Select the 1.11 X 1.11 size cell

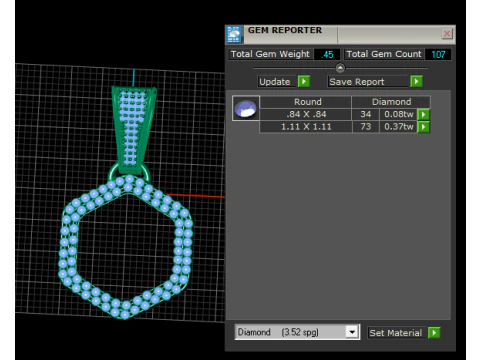coord(306,127)
